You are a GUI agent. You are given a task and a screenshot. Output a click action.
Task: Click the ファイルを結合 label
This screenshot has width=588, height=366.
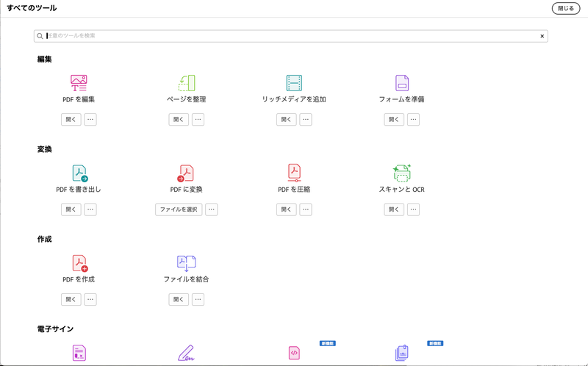pos(187,279)
